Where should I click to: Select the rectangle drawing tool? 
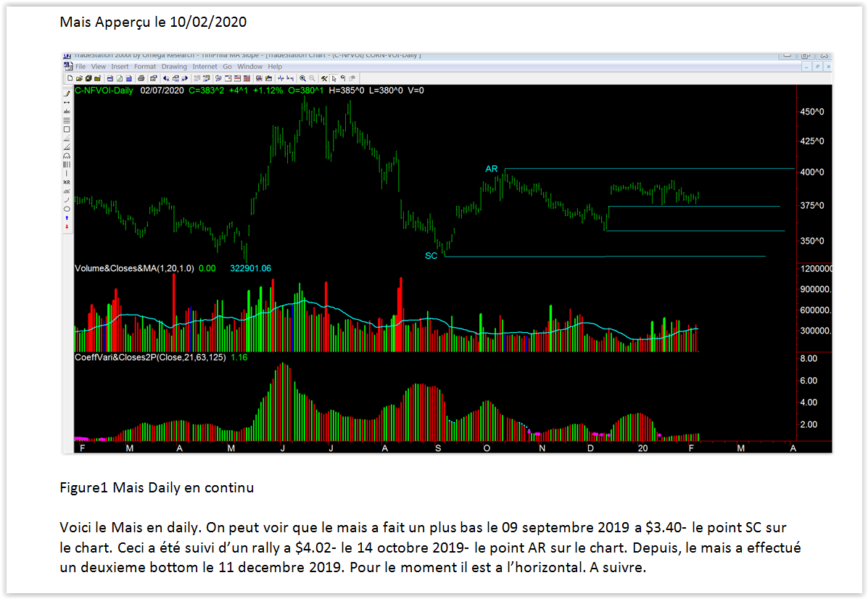(67, 129)
